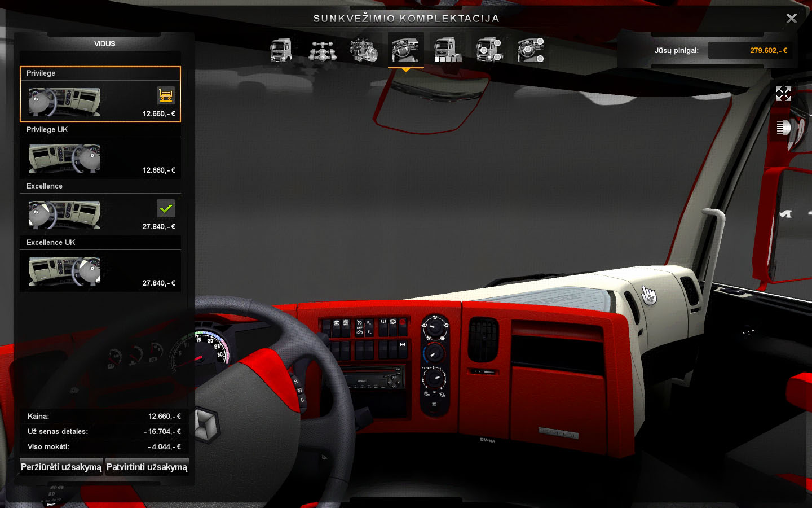Image resolution: width=812 pixels, height=508 pixels.
Task: Click the Jūsų pinigai balance field
Action: tap(750, 50)
